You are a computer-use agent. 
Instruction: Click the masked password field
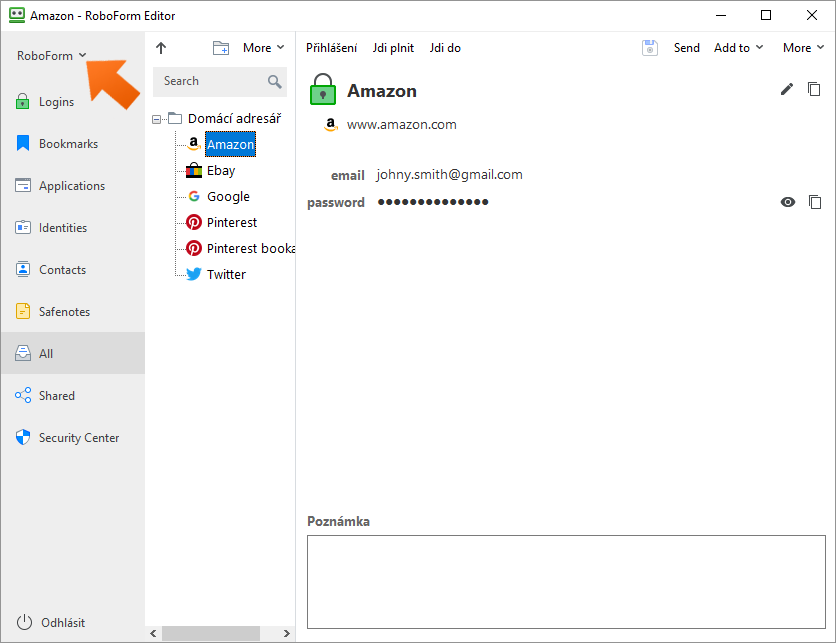[x=433, y=202]
